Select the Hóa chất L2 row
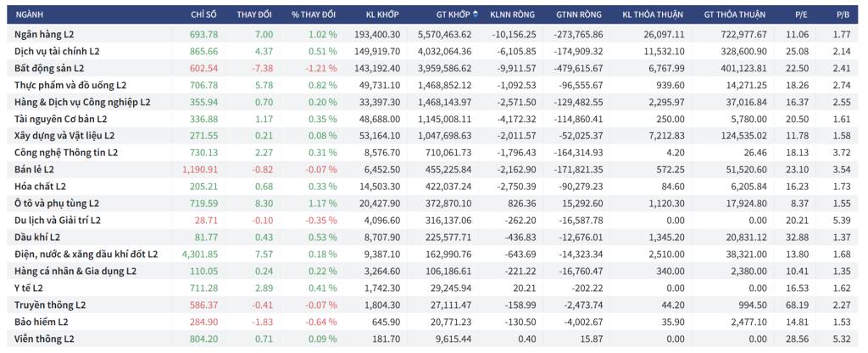The height and width of the screenshot is (353, 868). [x=434, y=187]
